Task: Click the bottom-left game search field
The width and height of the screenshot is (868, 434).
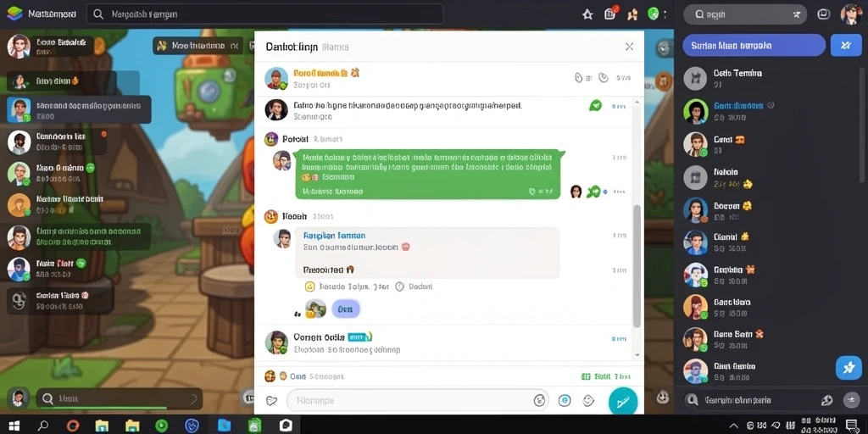Action: click(119, 398)
